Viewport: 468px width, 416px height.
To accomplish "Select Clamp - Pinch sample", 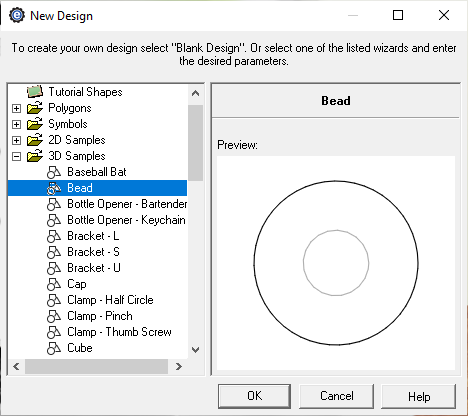I will click(x=100, y=316).
